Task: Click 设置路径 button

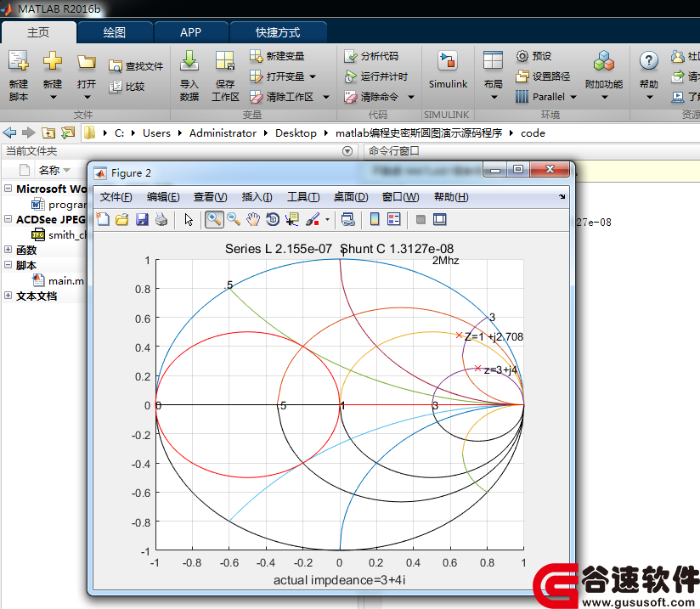Action: [543, 76]
